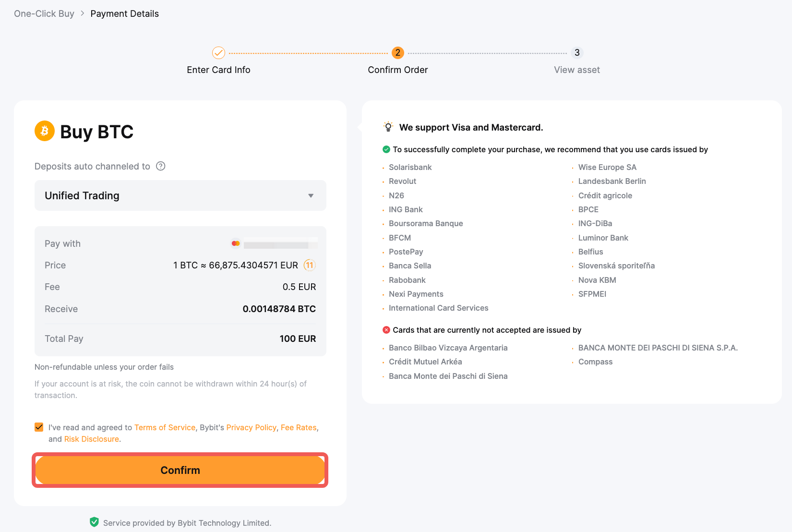The image size is (792, 532).
Task: Open the Unified Trading account selector
Action: click(180, 195)
